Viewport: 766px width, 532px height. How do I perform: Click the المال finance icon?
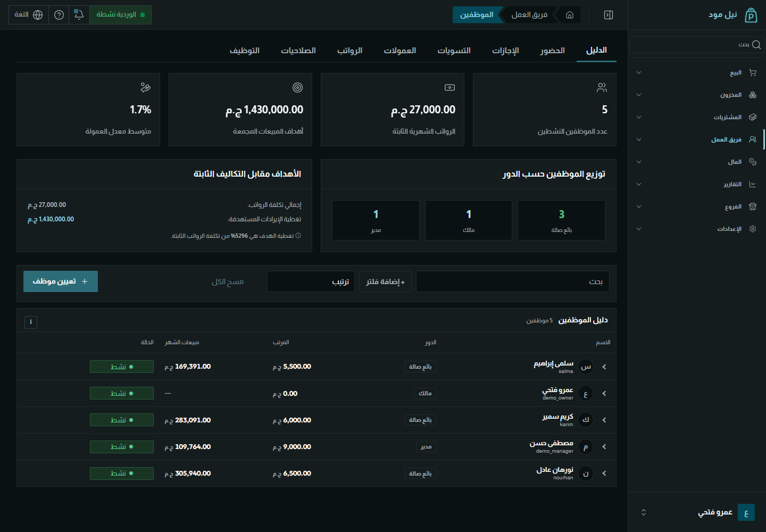[753, 162]
